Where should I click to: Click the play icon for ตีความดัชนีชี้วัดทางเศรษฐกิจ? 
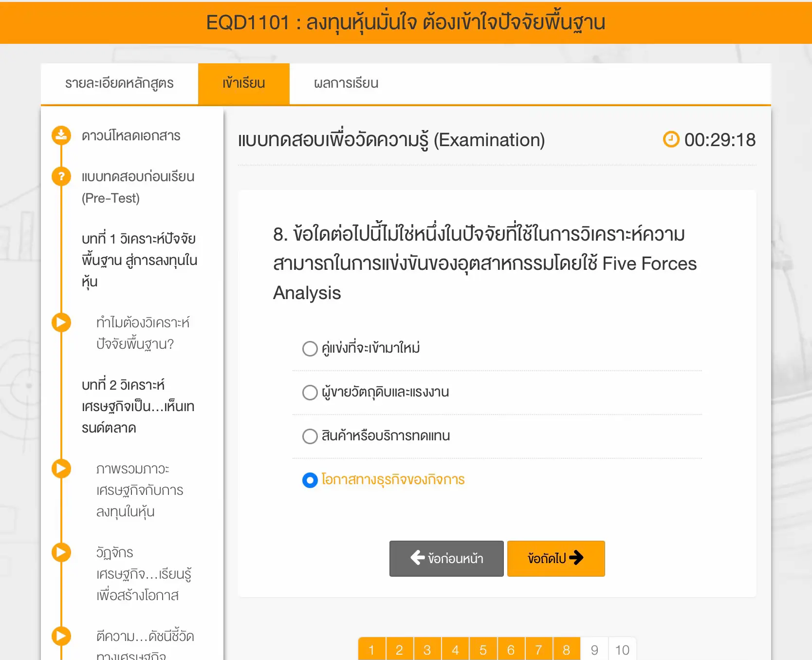pos(61,636)
